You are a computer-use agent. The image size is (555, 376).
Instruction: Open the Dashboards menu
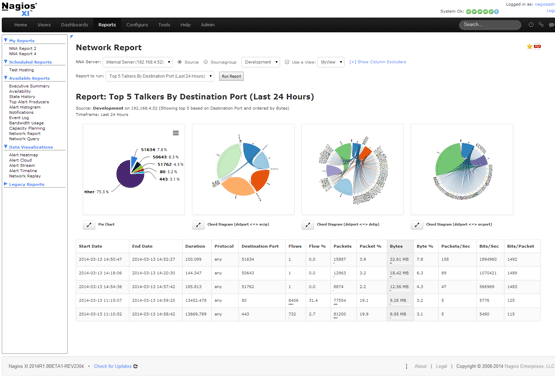point(74,25)
